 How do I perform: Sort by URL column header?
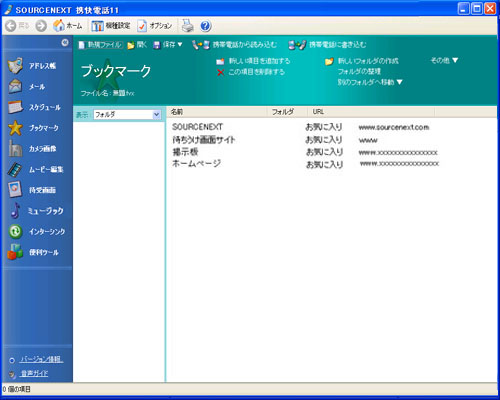[371, 112]
